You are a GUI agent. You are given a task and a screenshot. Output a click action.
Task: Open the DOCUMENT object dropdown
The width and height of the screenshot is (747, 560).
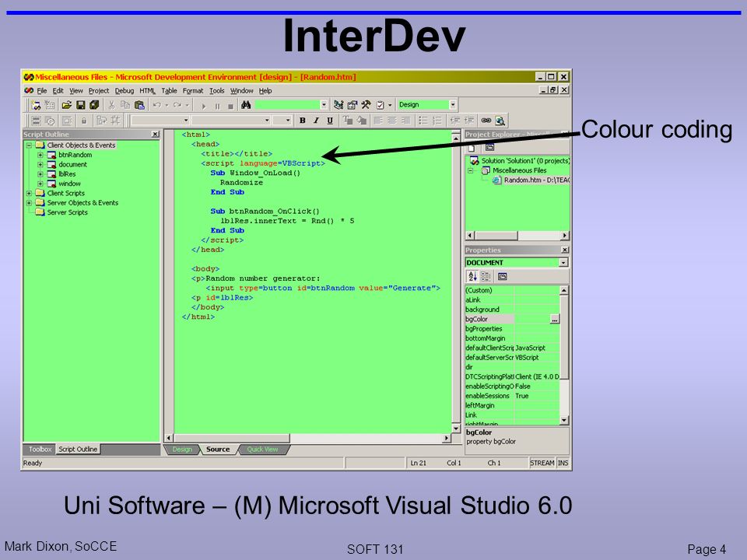pyautogui.click(x=563, y=262)
